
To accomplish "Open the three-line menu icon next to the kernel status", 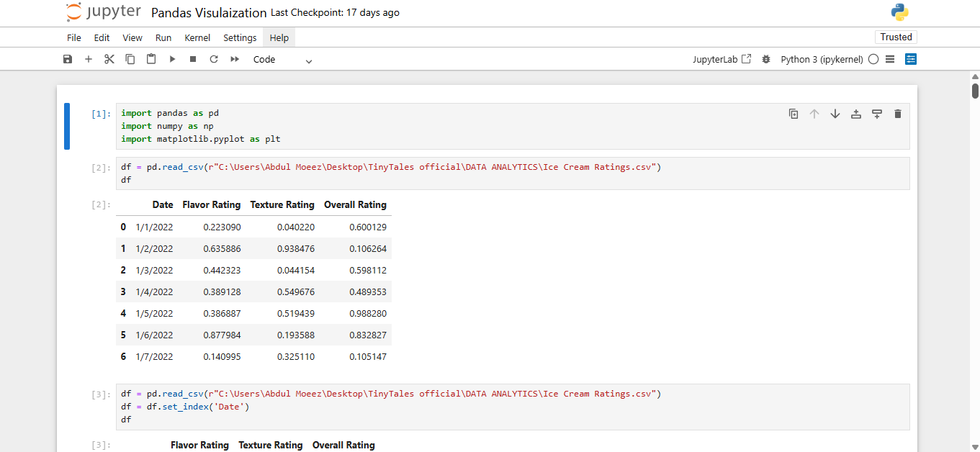I will click(x=890, y=59).
